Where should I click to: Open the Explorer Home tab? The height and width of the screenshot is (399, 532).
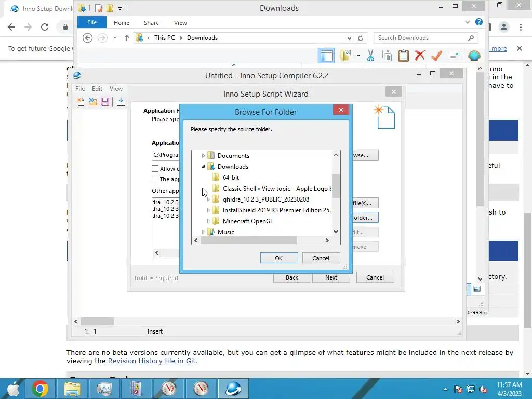pyautogui.click(x=122, y=23)
